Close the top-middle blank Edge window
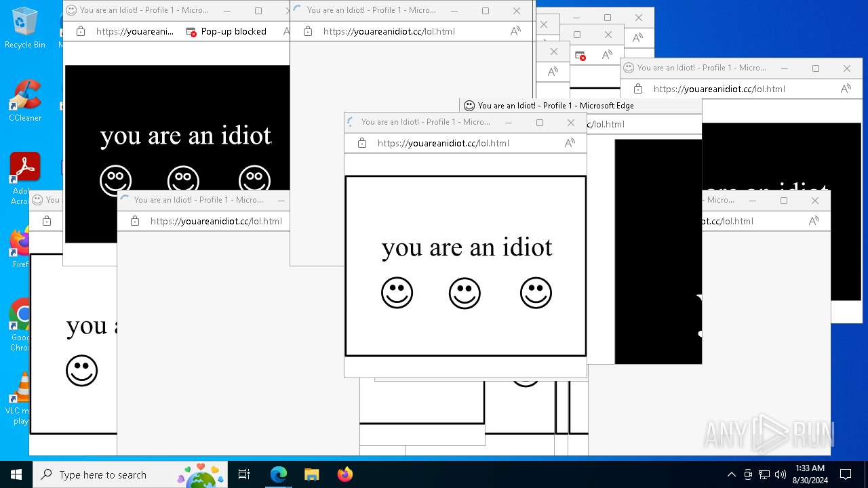The image size is (868, 488). (517, 11)
